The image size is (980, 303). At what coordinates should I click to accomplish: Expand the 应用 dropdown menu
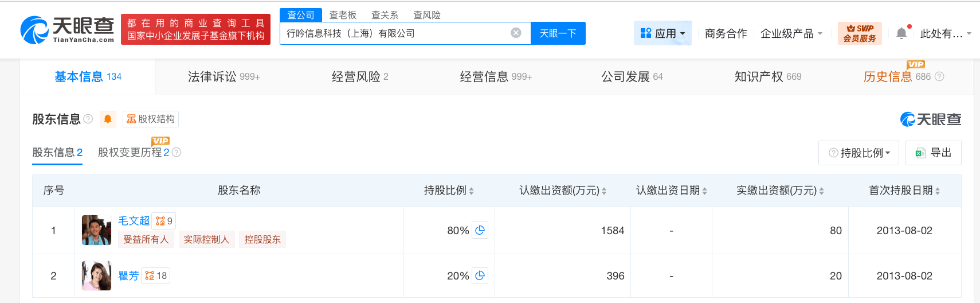tap(663, 33)
